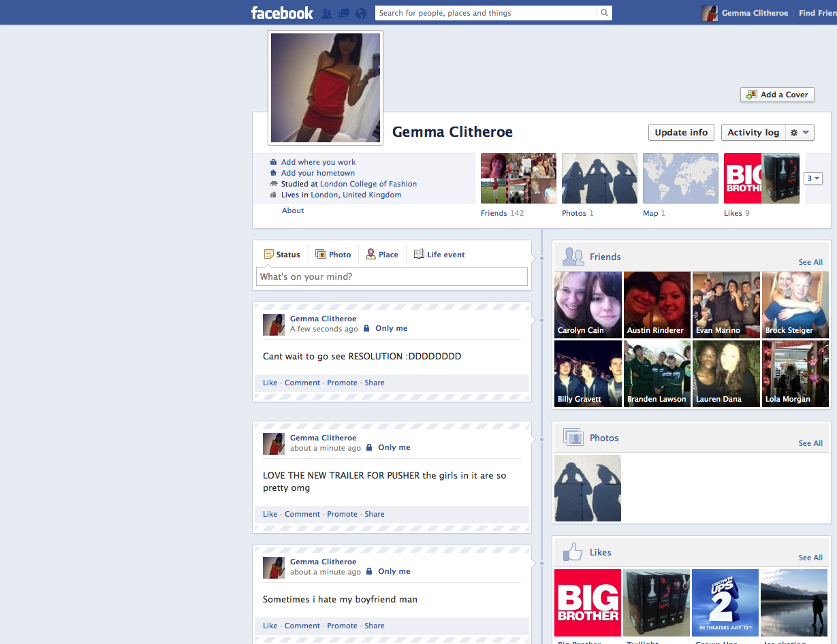Click the About link
Image resolution: width=837 pixels, height=644 pixels.
[x=293, y=210]
